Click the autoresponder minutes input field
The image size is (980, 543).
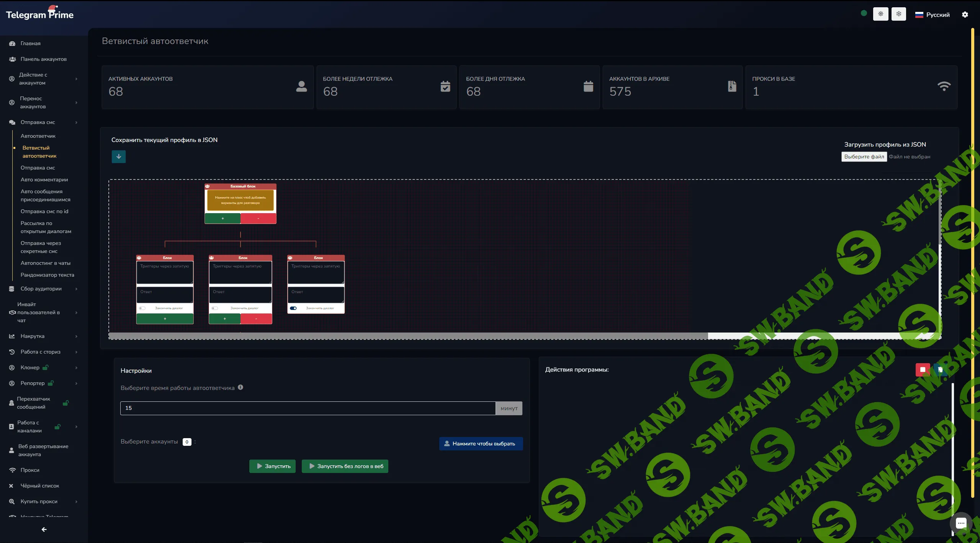[308, 408]
